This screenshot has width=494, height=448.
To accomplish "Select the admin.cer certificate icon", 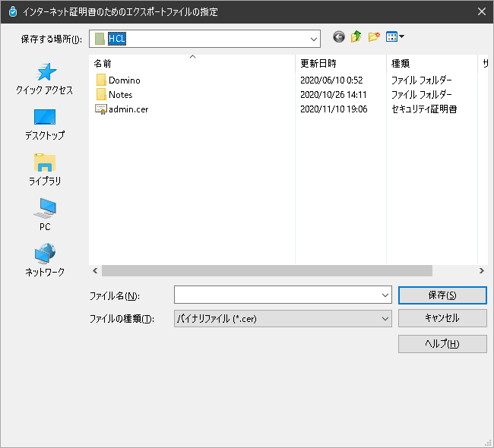I will [101, 109].
